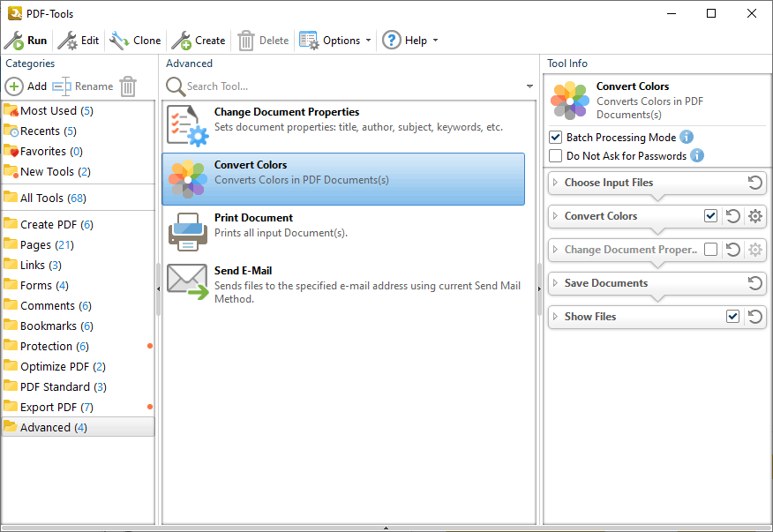Select the Export PDF category

[x=79, y=408]
